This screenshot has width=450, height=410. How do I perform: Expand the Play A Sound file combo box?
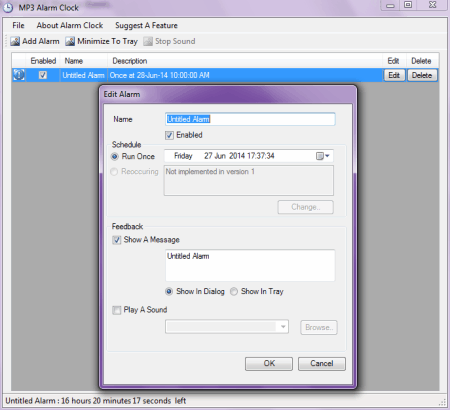click(283, 327)
